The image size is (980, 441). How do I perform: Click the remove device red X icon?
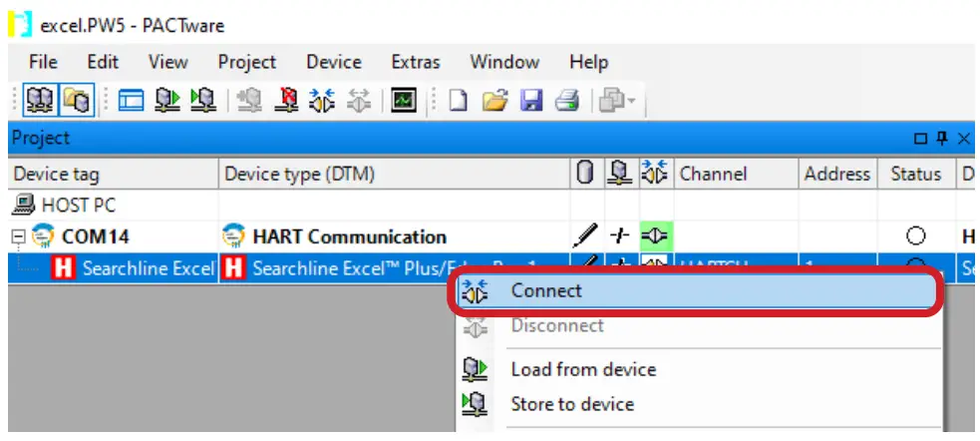[x=286, y=100]
